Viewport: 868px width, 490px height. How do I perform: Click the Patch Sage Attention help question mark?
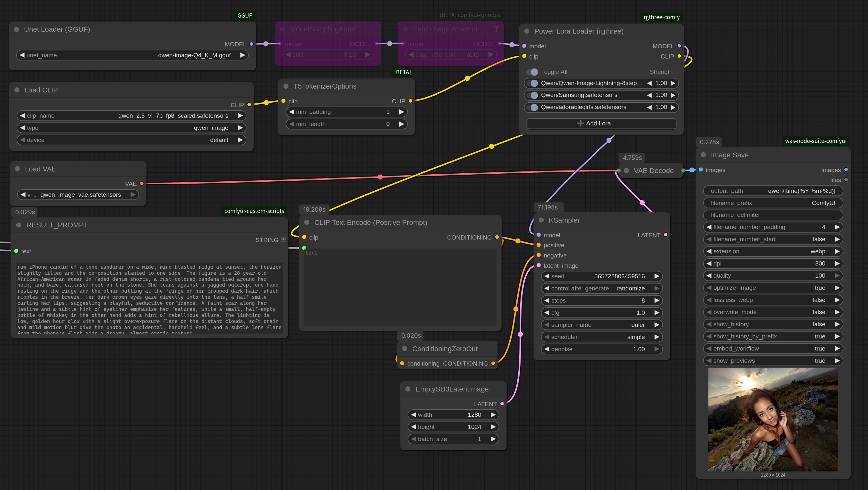coord(496,29)
